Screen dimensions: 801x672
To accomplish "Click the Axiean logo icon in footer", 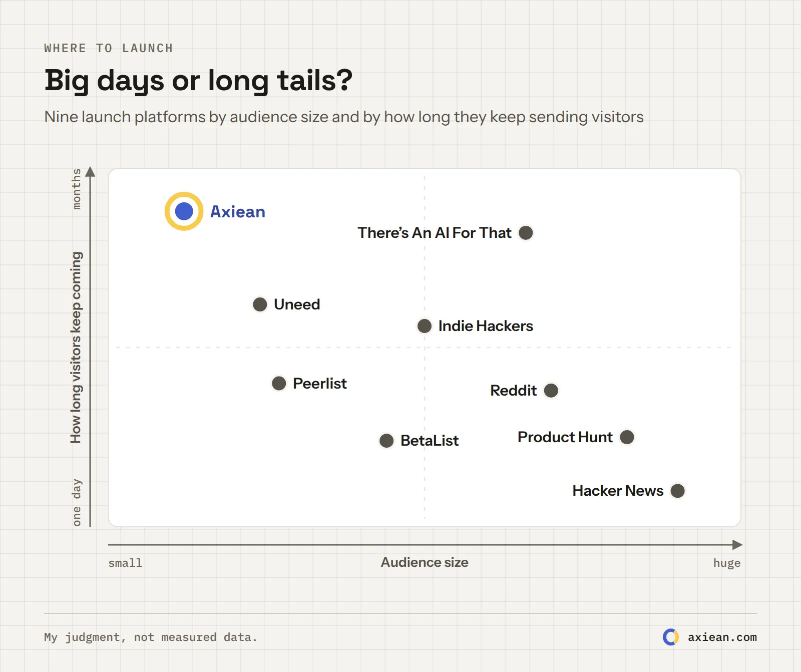I will pyautogui.click(x=671, y=637).
